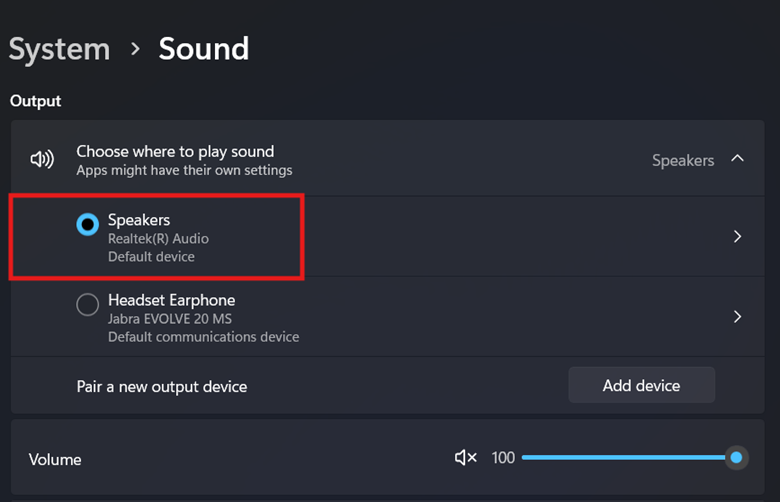
Task: Go back to System in breadcrumb
Action: [x=59, y=49]
